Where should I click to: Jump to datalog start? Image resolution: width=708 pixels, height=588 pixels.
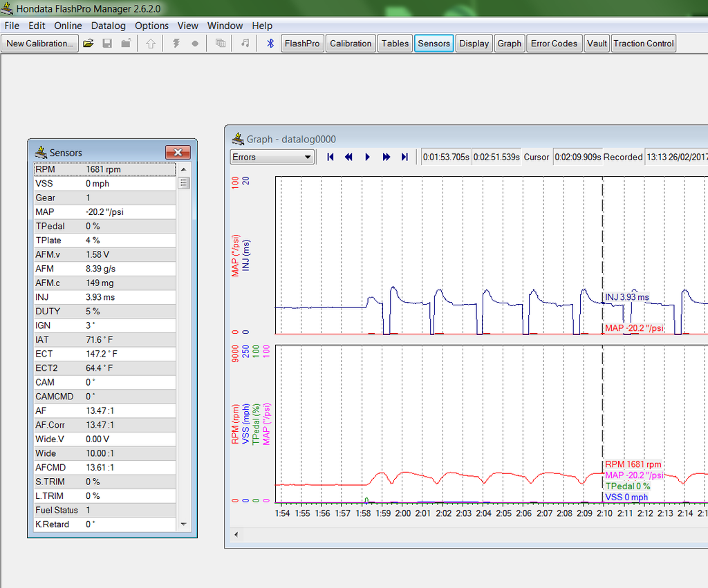(330, 157)
